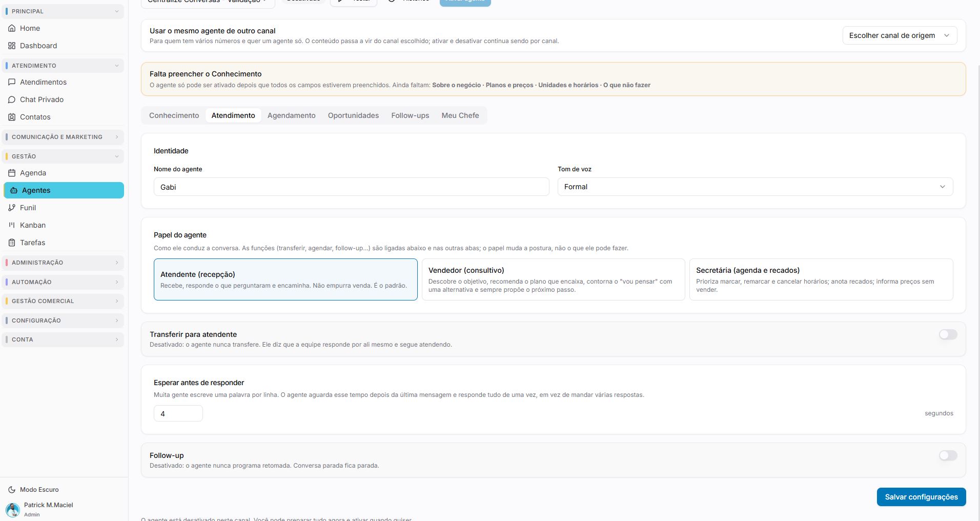Screen dimensions: 980x521
Task: Enable the Transferir para atendente switch
Action: [948, 334]
